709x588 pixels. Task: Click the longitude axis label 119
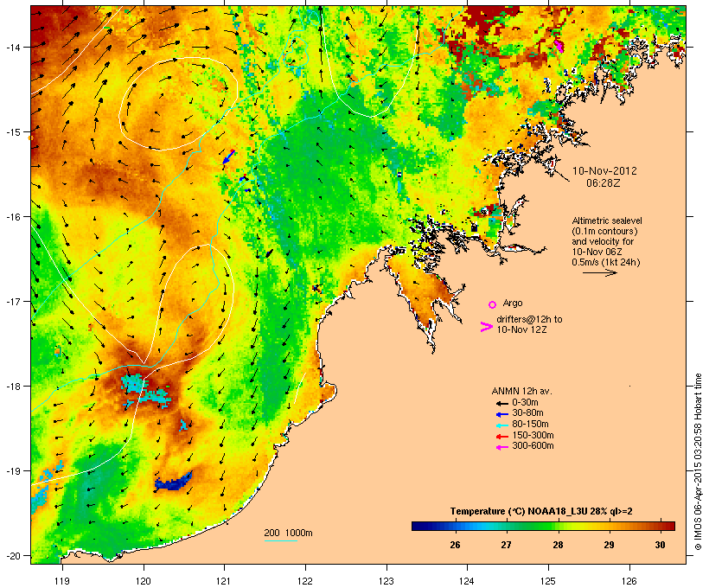[62, 581]
